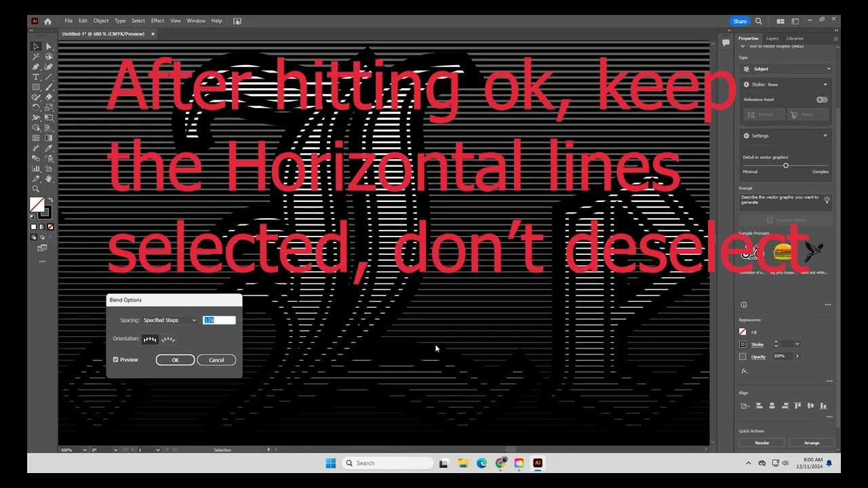Select the Magic Wand tool

tap(36, 57)
